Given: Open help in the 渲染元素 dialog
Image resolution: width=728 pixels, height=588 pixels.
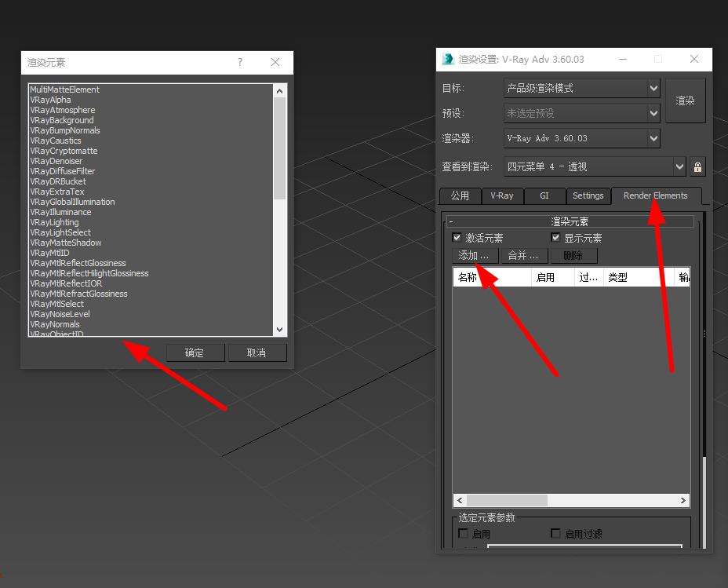Looking at the screenshot, I should 240,62.
